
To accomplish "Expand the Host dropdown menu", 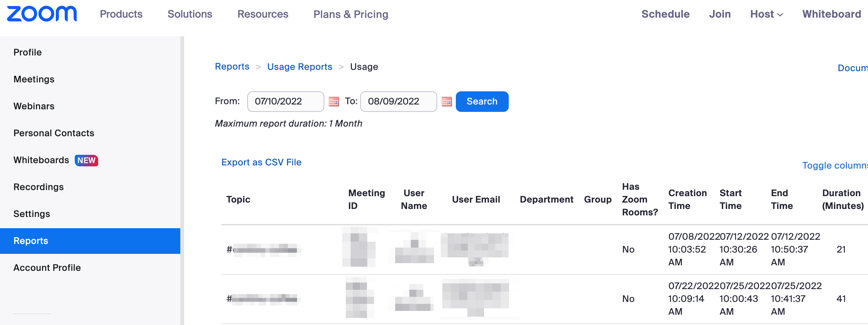I will point(766,14).
